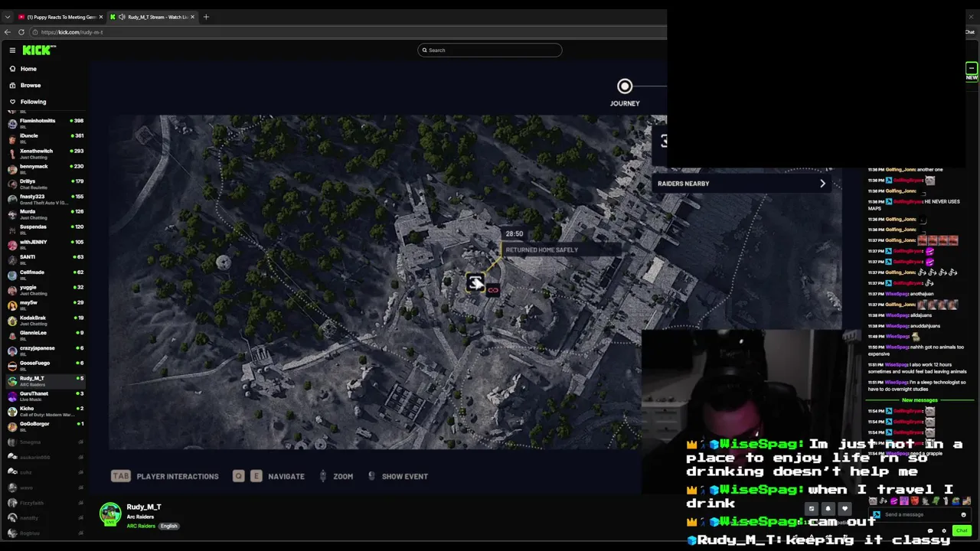The height and width of the screenshot is (551, 980).
Task: Click the Kick search field
Action: pos(490,50)
